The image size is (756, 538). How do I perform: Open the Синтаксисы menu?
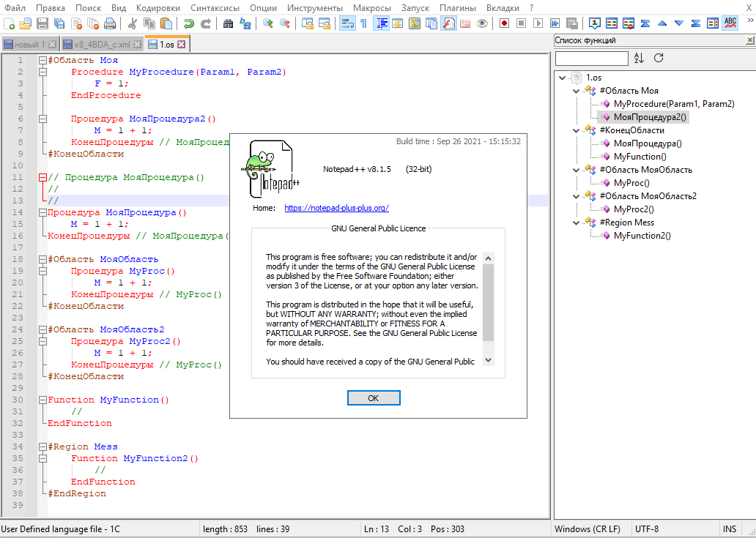coord(215,8)
